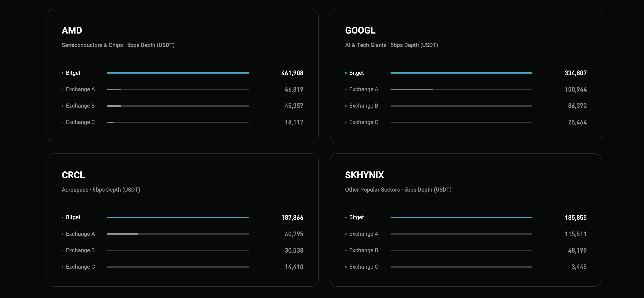Click blue bullet beside Bitget in AMD card
This screenshot has width=644, height=298.
click(63, 73)
